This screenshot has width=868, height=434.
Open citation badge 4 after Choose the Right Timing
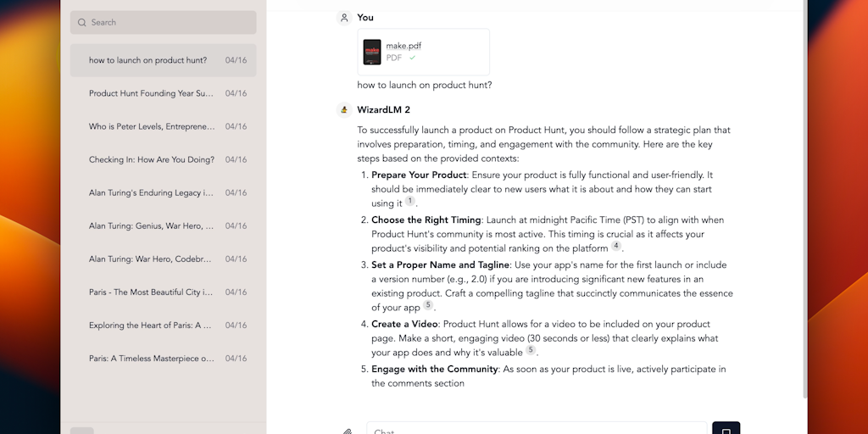(x=616, y=247)
